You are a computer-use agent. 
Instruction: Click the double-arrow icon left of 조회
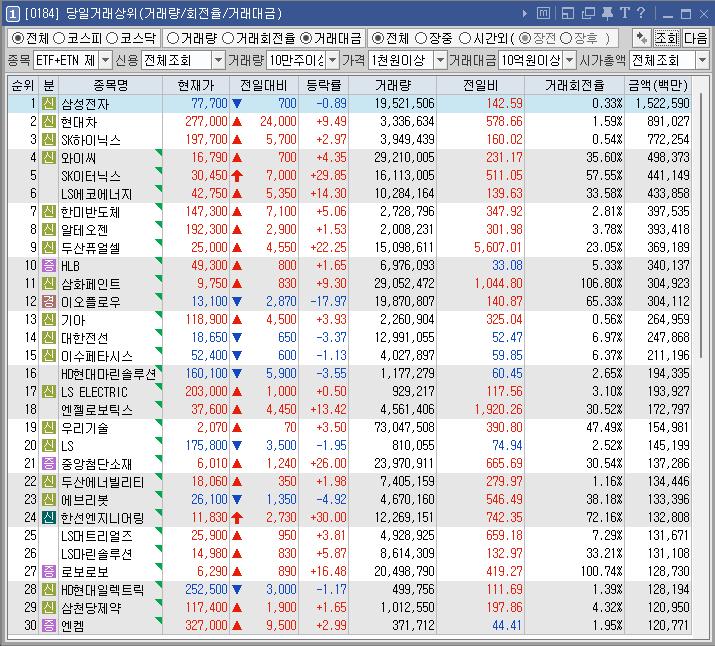coord(642,38)
